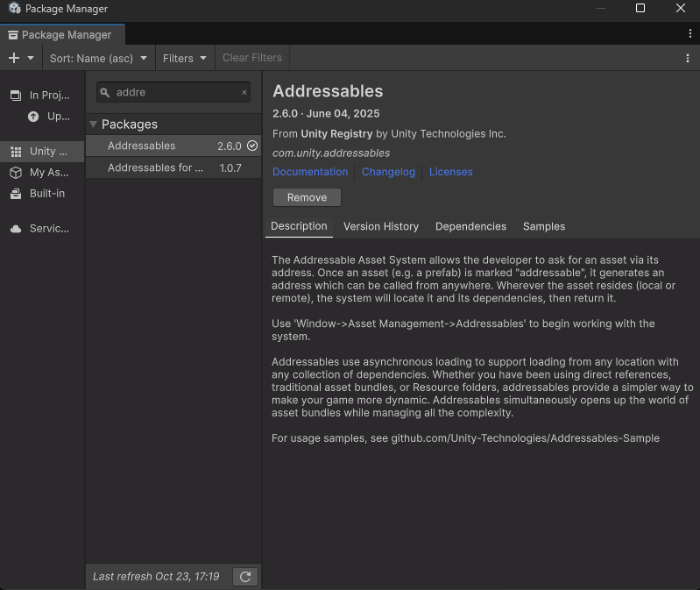Switch to the Dependencies tab
Image resolution: width=700 pixels, height=590 pixels.
470,226
